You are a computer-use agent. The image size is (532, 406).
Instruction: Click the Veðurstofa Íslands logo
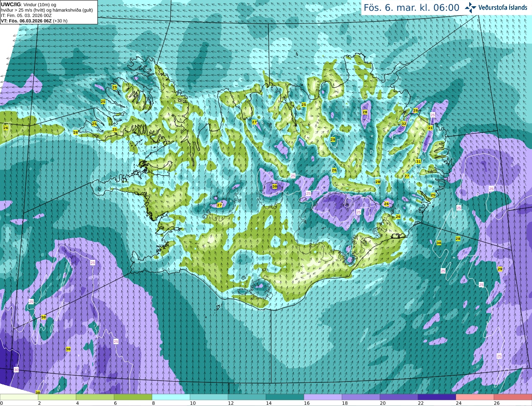[496, 7]
